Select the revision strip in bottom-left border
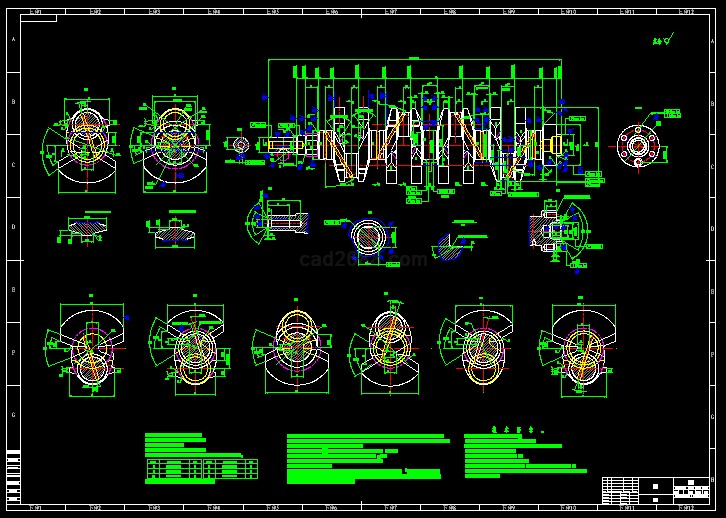The height and width of the screenshot is (518, 726). [13, 476]
